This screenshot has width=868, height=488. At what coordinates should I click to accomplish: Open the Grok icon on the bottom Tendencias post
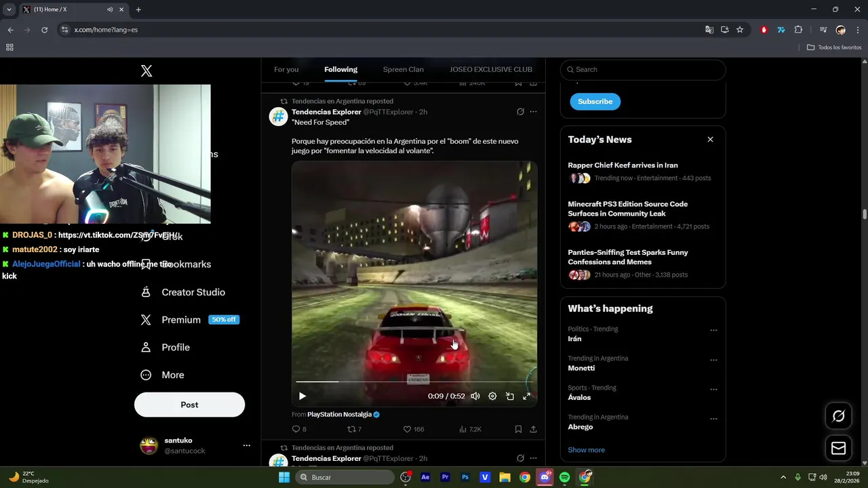[x=520, y=458]
